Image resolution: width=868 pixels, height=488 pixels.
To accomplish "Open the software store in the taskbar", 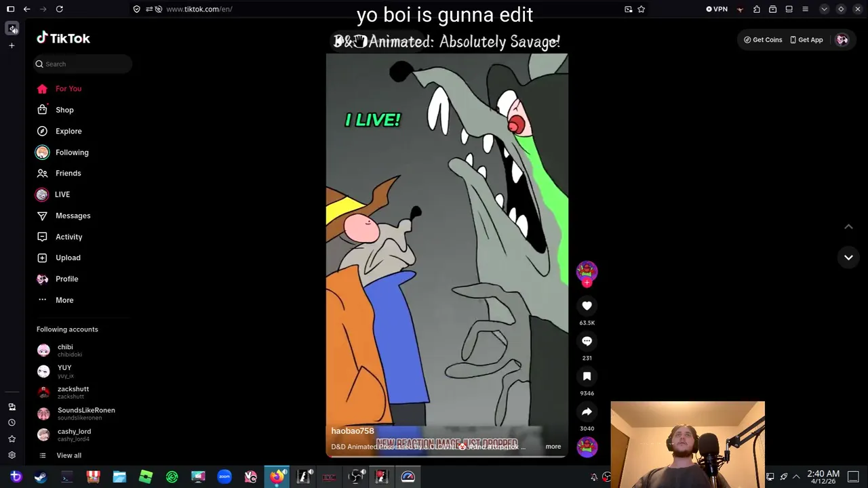I will [93, 477].
